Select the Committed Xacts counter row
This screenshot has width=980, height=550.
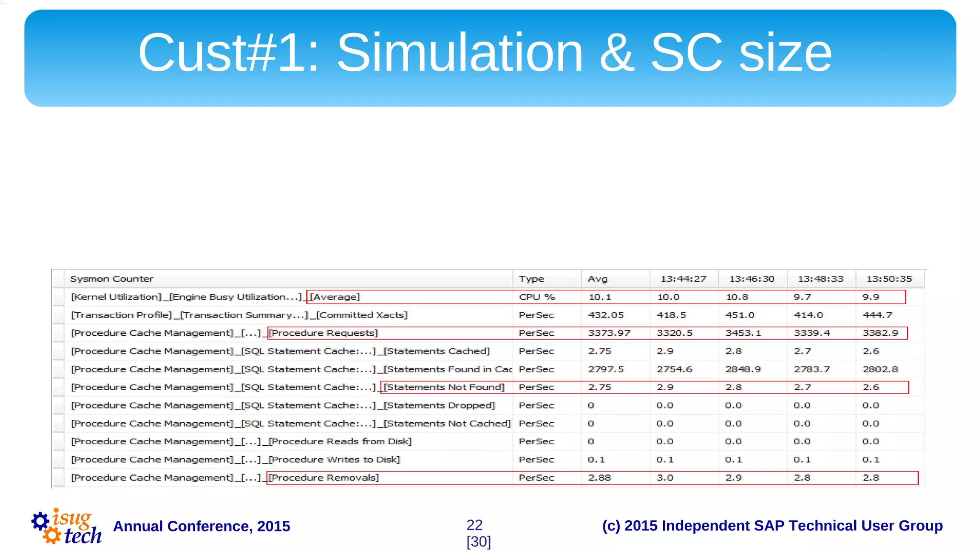coord(488,315)
